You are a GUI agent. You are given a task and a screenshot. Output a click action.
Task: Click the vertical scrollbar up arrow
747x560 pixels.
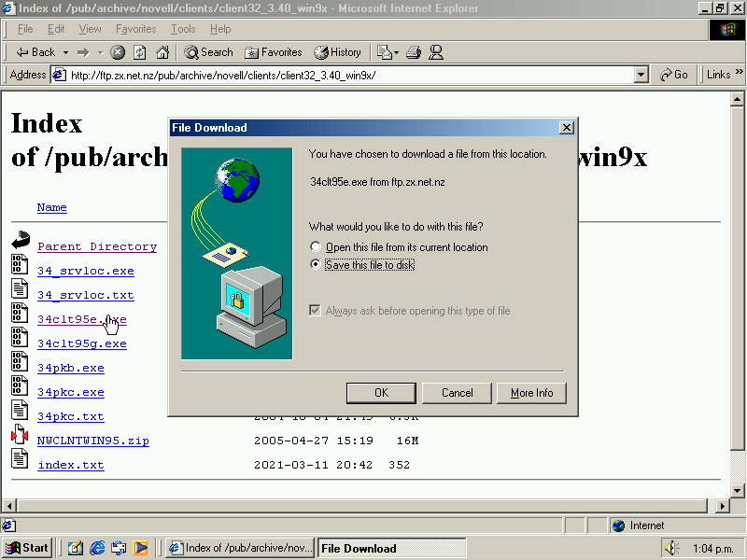tap(737, 99)
